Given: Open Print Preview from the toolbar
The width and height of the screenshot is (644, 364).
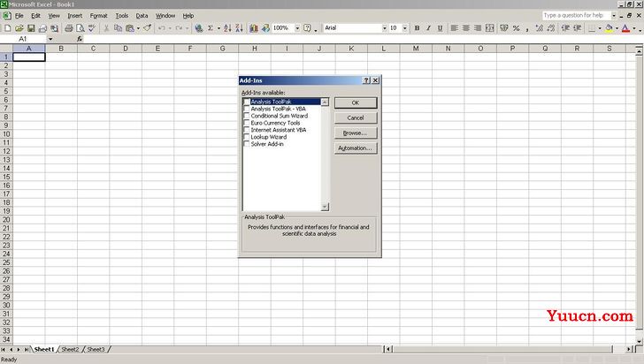Looking at the screenshot, I should (x=80, y=28).
